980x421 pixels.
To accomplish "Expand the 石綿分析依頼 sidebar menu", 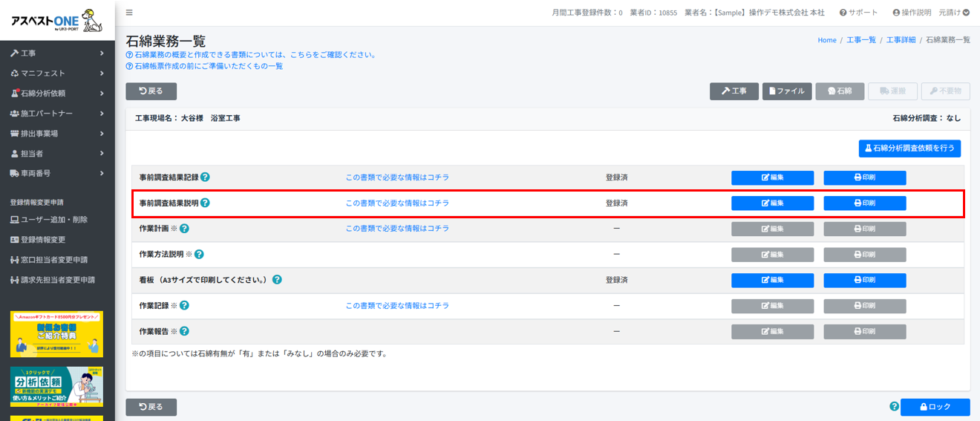I will (x=57, y=94).
